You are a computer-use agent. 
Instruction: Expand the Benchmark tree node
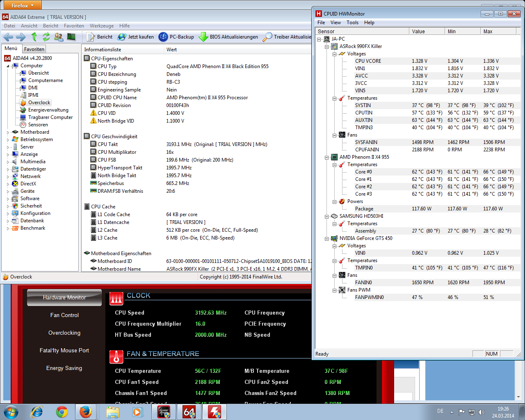tap(8, 228)
